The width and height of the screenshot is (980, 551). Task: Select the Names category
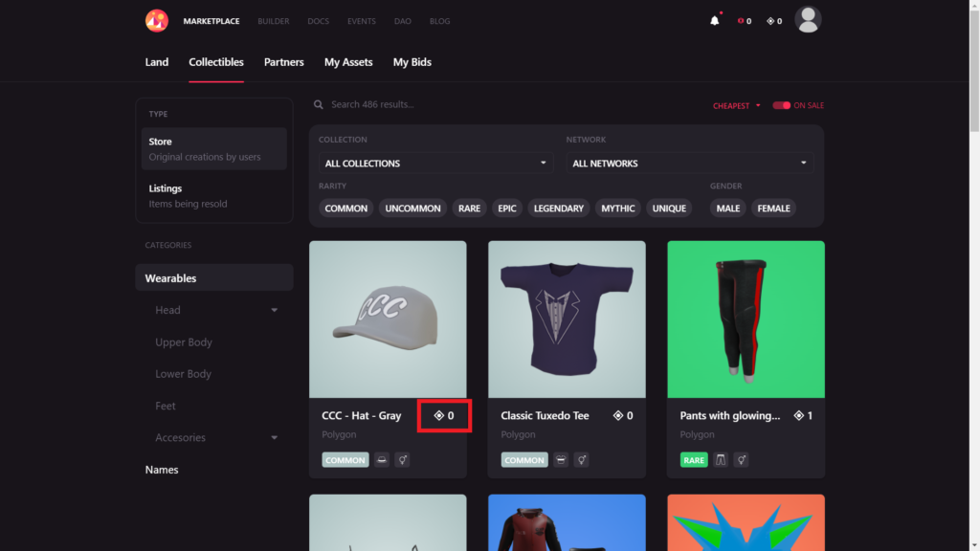click(x=162, y=470)
